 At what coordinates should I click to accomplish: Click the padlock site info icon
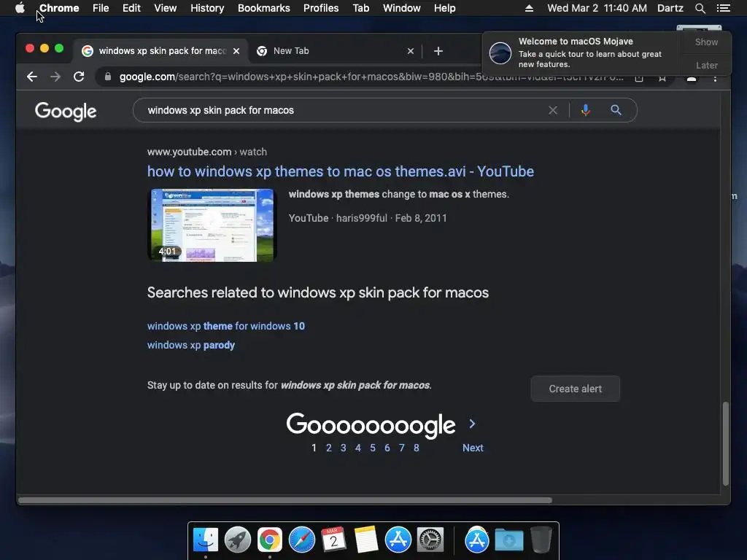click(x=108, y=77)
